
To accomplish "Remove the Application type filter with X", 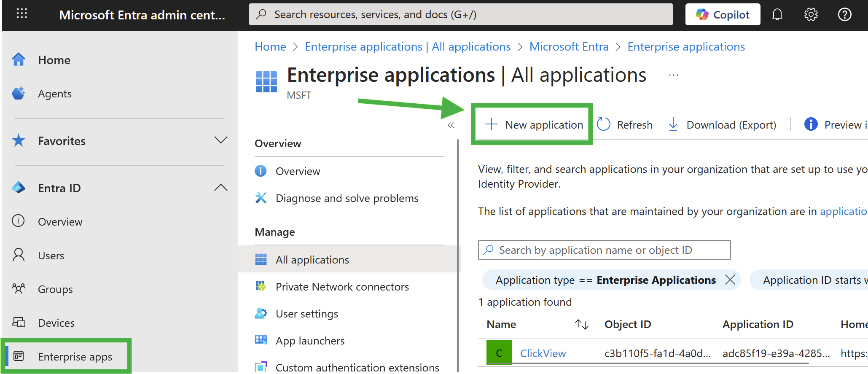I will click(x=730, y=280).
